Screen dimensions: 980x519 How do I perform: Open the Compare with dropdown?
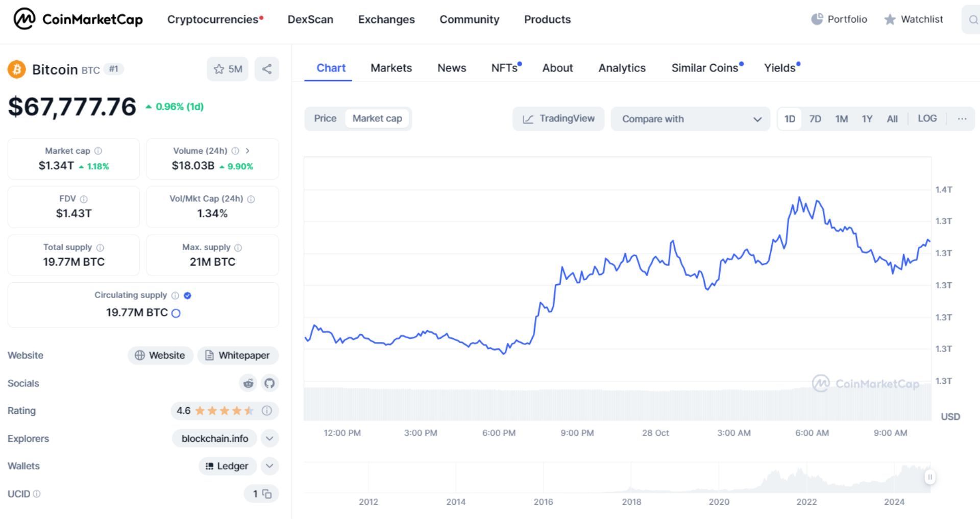(691, 119)
